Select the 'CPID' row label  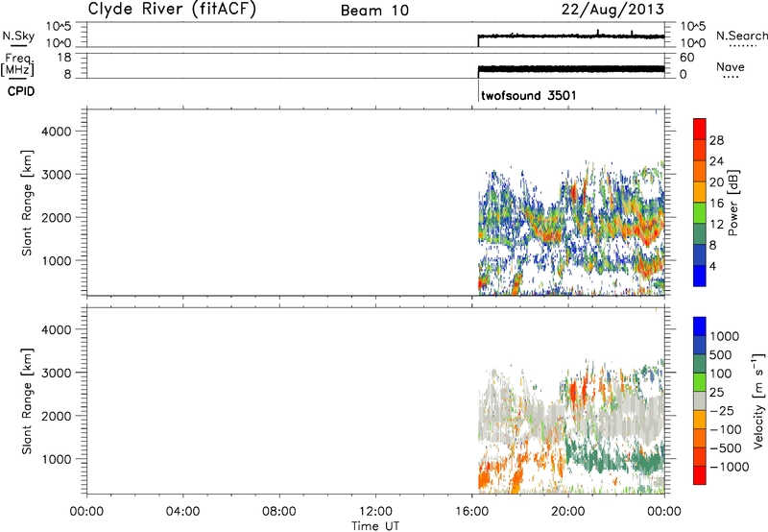(x=21, y=91)
